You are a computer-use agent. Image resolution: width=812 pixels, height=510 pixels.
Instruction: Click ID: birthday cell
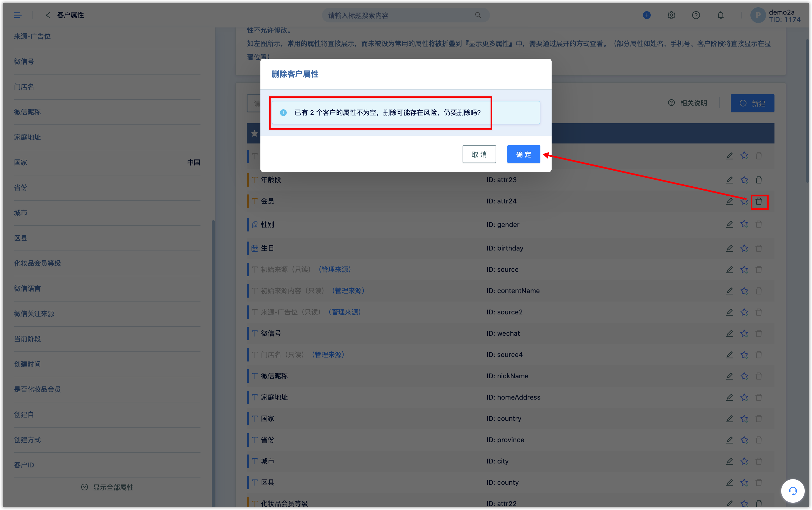pos(504,248)
